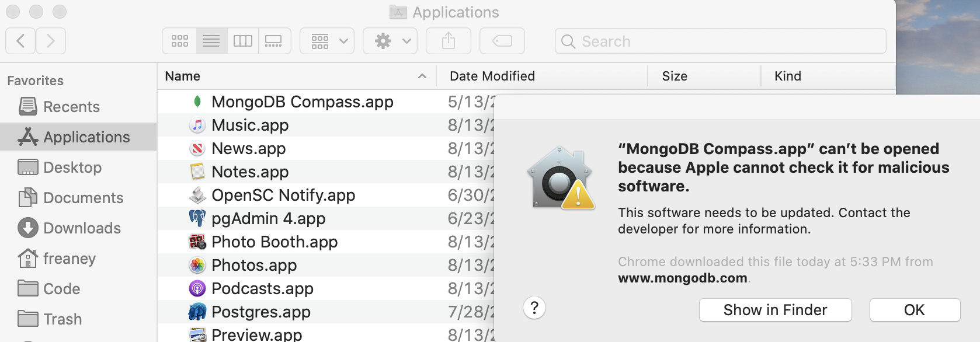Go back with the back arrow
Screen dimensions: 980x342
point(21,41)
